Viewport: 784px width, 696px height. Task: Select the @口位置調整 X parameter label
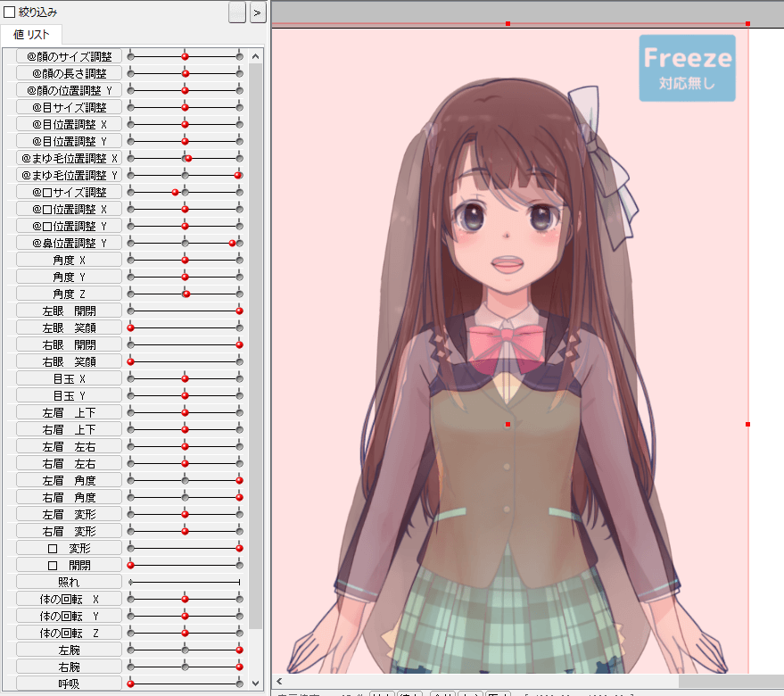[x=69, y=209]
